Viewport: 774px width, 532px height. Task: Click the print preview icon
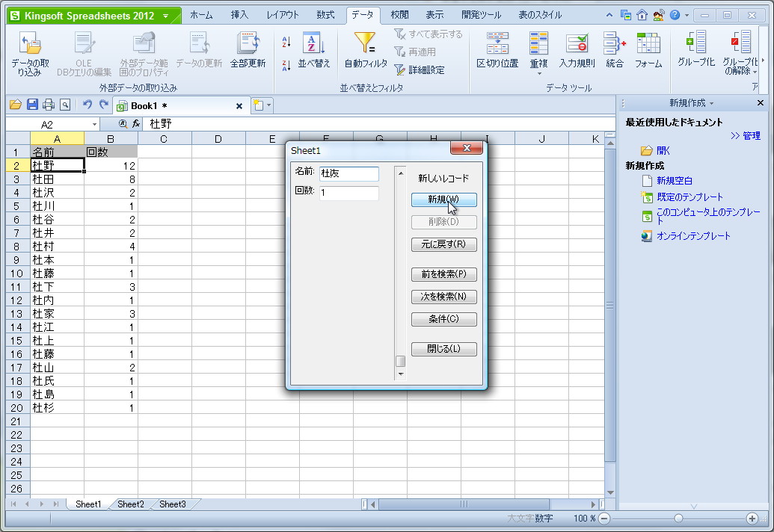click(64, 105)
